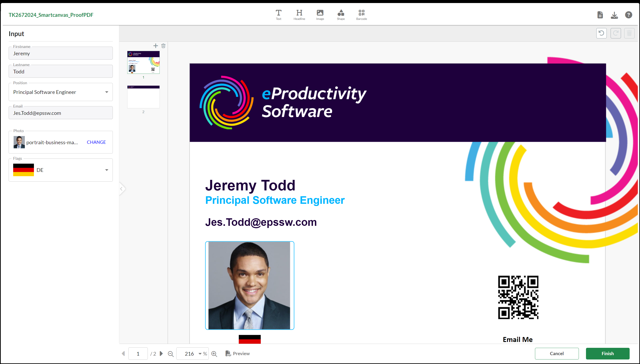640x364 pixels.
Task: Select the Headline tool
Action: (299, 15)
